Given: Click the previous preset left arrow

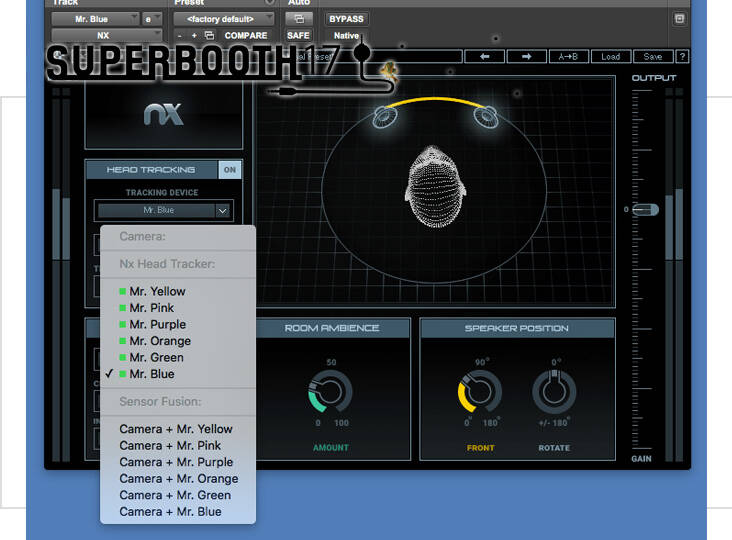Looking at the screenshot, I should click(484, 56).
